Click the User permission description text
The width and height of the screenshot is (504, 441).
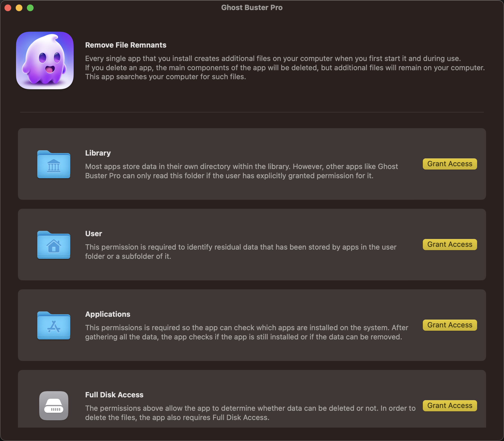(x=241, y=252)
